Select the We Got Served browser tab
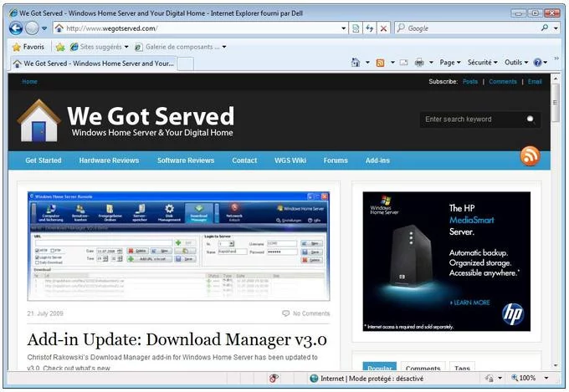 [x=93, y=64]
